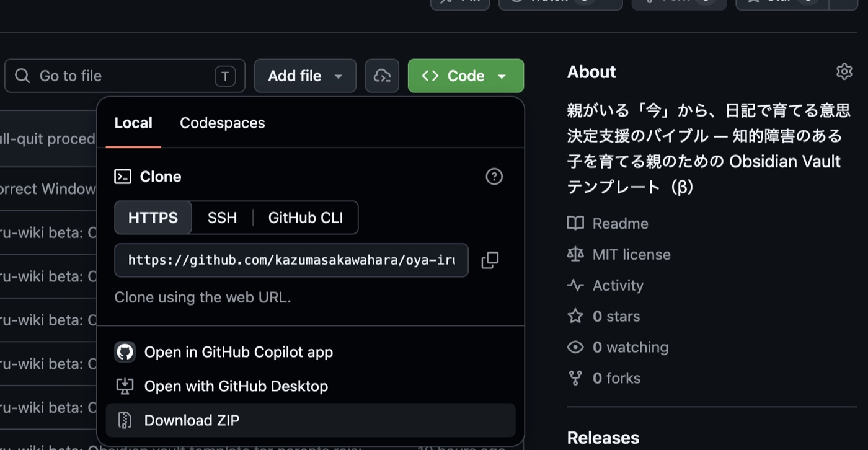Expand the Add file dropdown
The width and height of the screenshot is (868, 450).
[305, 76]
